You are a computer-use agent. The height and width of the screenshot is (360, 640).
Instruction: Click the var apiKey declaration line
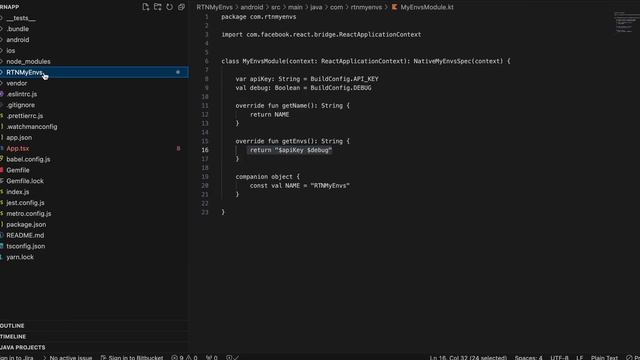click(307, 79)
